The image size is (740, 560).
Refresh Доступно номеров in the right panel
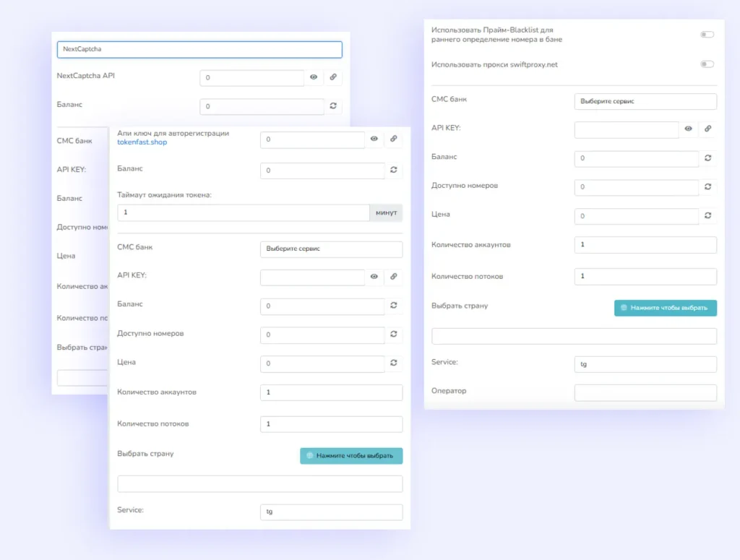pos(707,187)
